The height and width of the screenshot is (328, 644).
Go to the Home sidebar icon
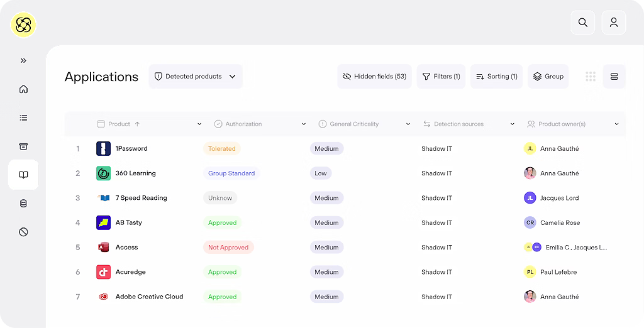(23, 89)
